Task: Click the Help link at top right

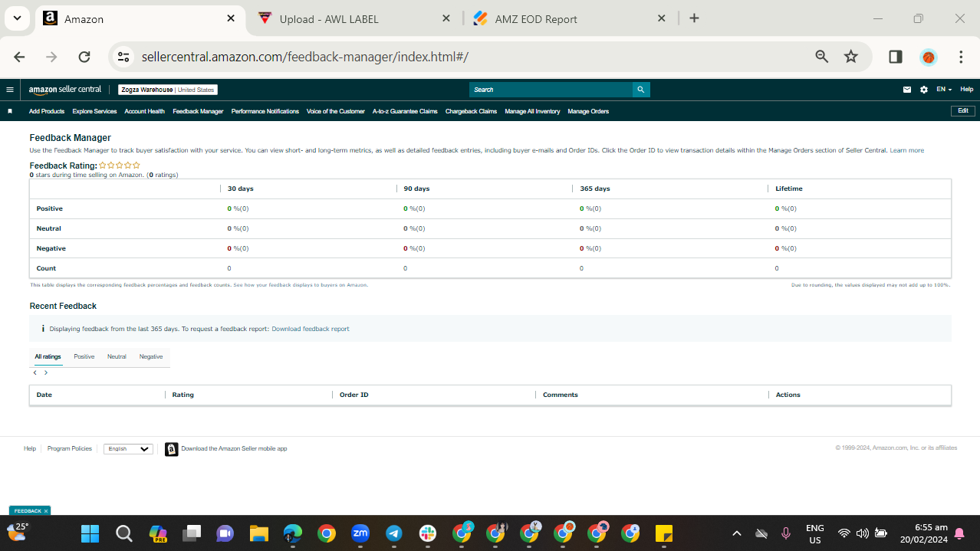Action: [966, 90]
